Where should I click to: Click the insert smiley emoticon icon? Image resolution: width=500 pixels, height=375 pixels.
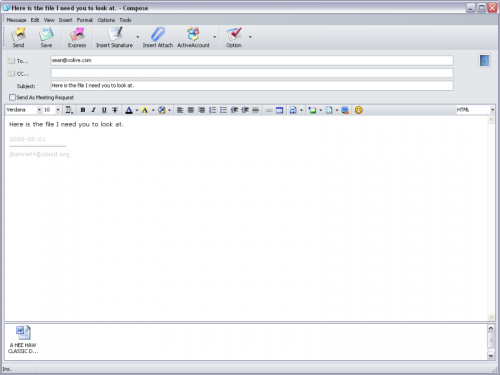click(x=359, y=110)
